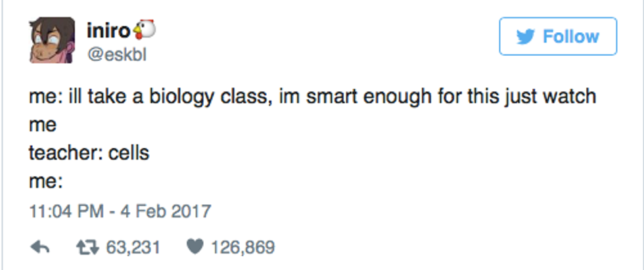
Task: Click the Twitter bird icon on Follow
Action: tap(525, 36)
